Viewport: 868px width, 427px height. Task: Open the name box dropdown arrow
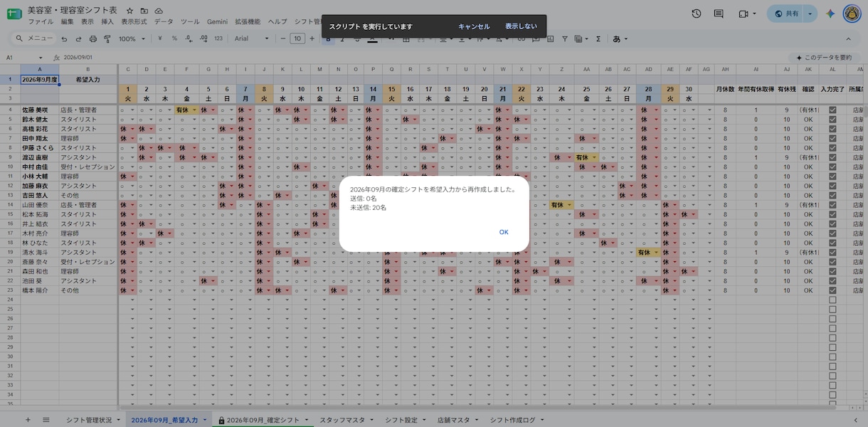[x=41, y=58]
